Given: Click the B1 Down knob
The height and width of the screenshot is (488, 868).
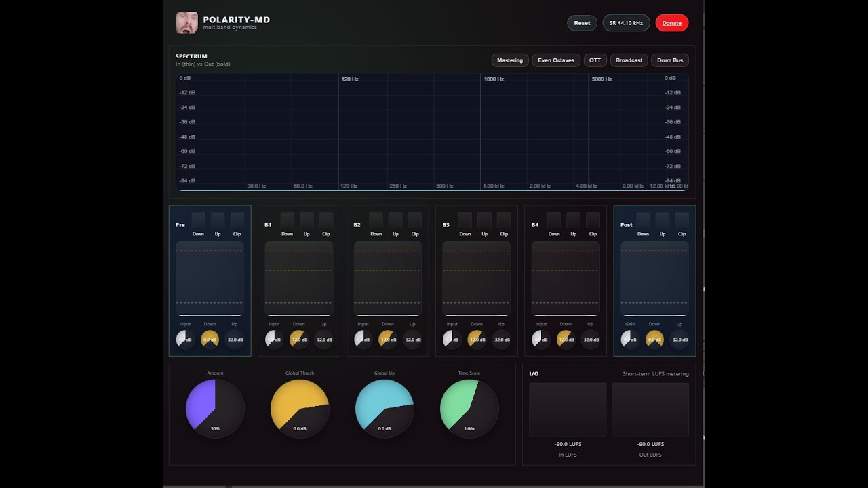Looking at the screenshot, I should point(299,339).
